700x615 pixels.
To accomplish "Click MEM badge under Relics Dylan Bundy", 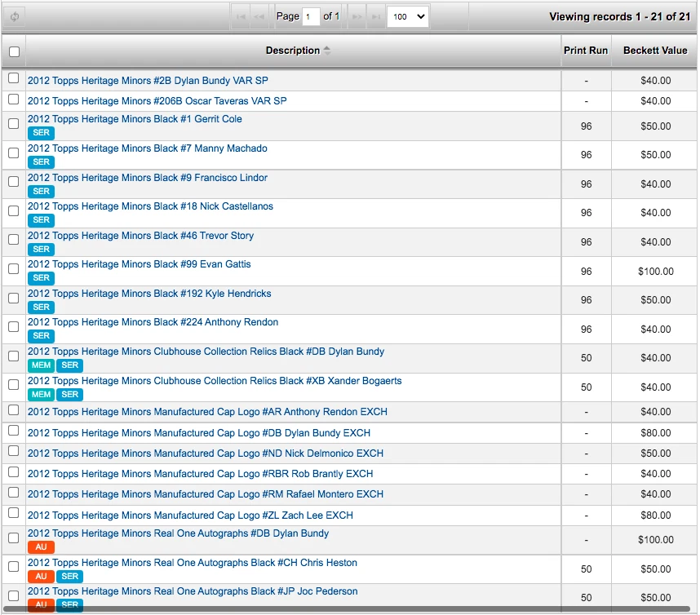I will (x=41, y=365).
